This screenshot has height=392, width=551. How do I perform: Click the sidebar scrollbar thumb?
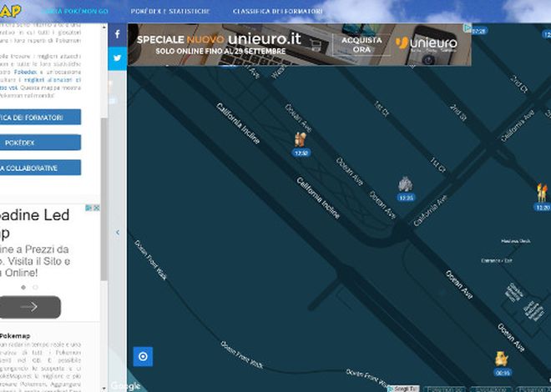[x=104, y=199]
